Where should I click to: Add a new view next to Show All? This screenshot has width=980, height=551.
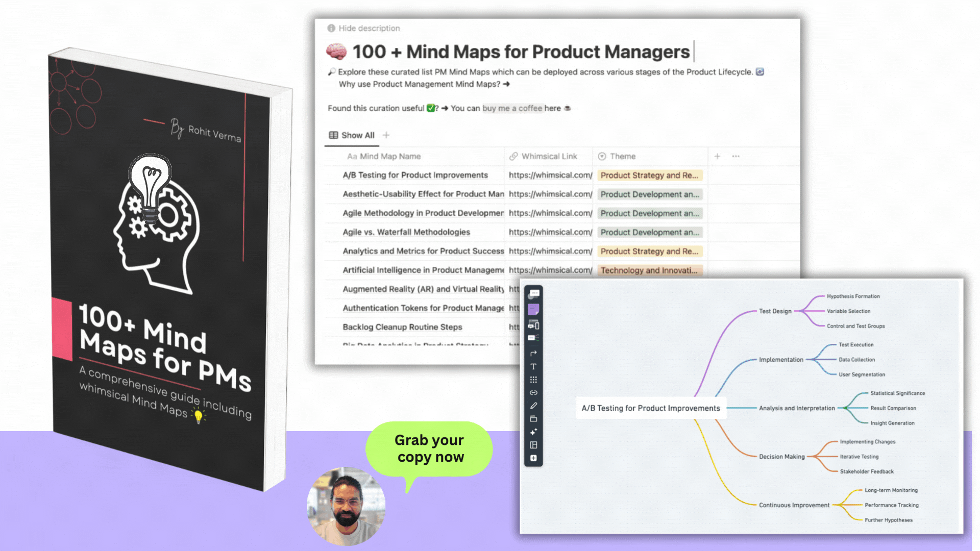click(x=386, y=135)
